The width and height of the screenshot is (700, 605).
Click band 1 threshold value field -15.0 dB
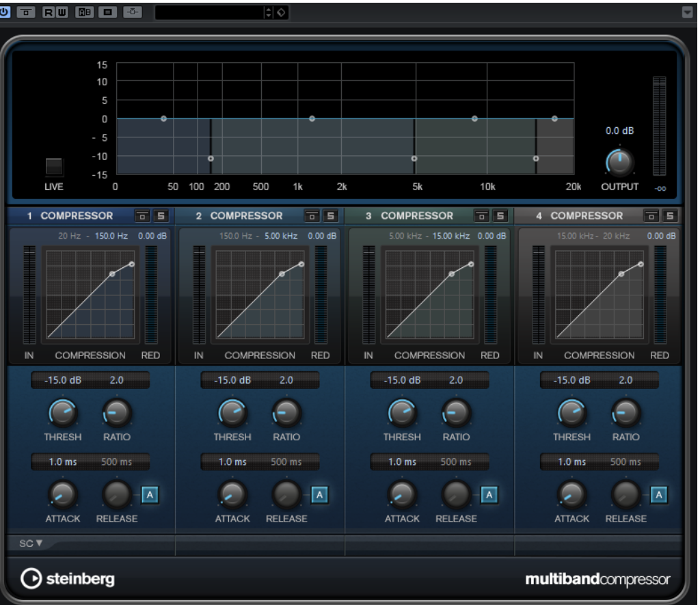click(62, 380)
